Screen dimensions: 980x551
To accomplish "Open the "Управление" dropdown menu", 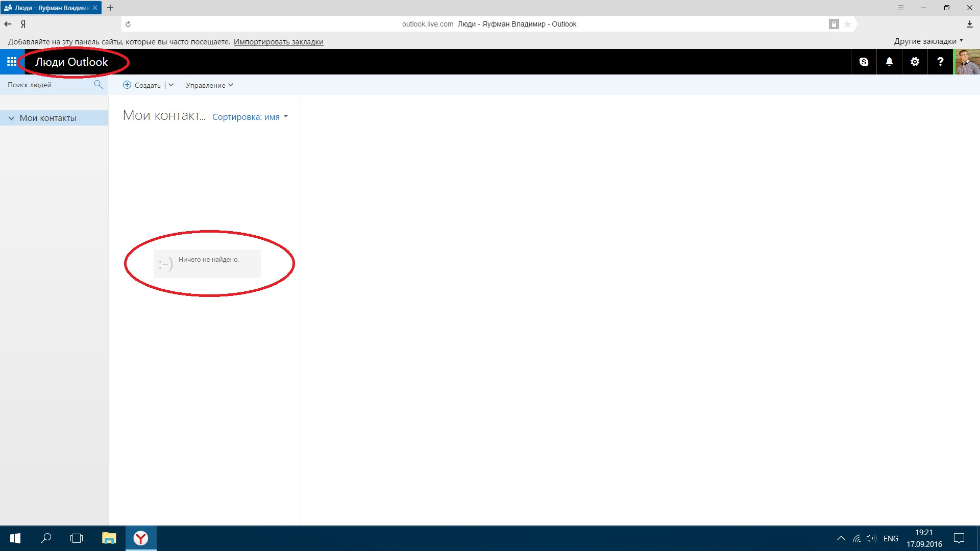I will pyautogui.click(x=209, y=85).
